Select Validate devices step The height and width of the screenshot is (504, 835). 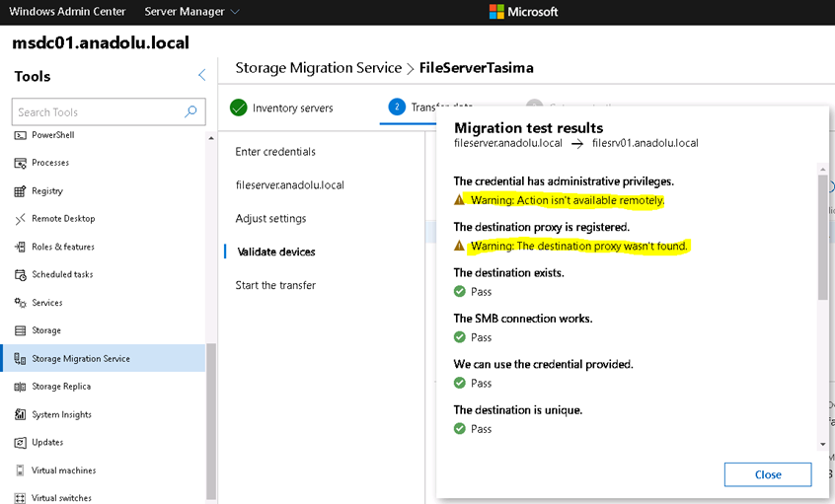tap(275, 252)
